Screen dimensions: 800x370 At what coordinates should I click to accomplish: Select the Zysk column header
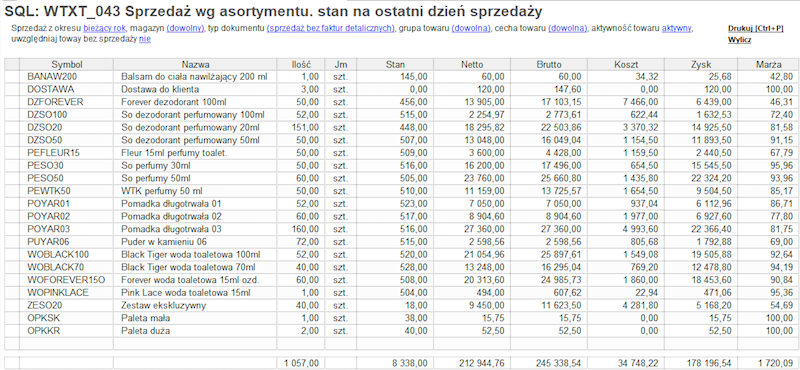[701, 65]
